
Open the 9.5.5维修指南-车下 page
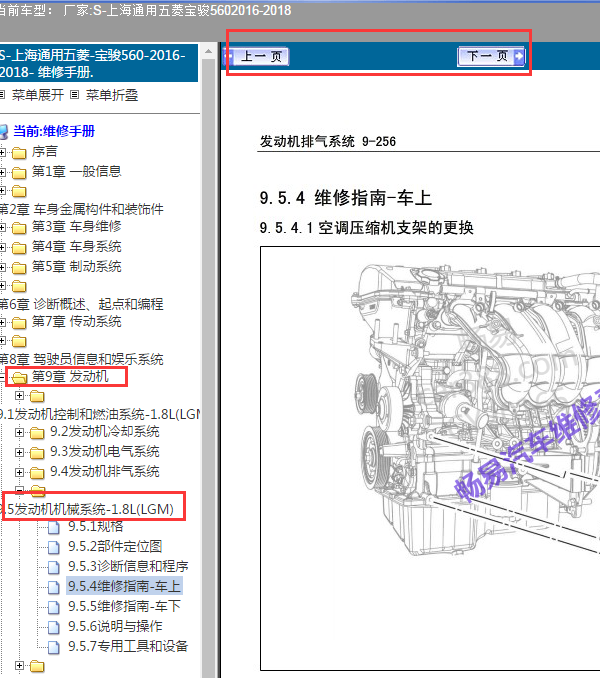point(124,606)
